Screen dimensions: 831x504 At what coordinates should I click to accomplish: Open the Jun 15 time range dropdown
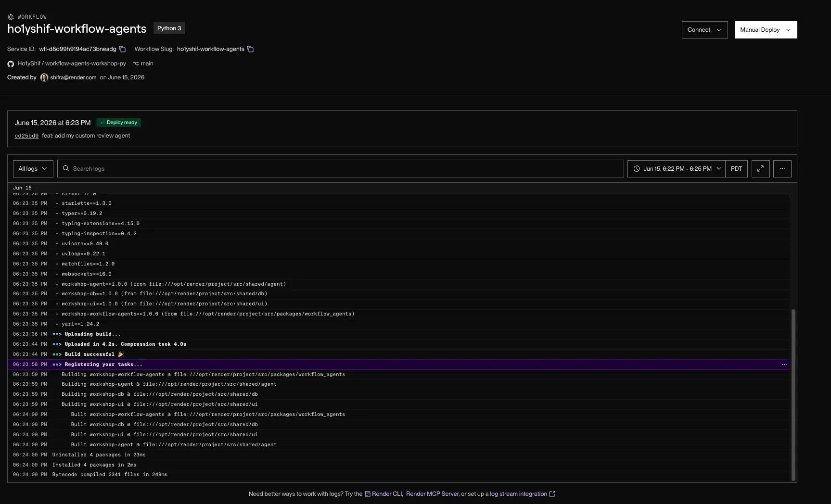click(x=677, y=169)
